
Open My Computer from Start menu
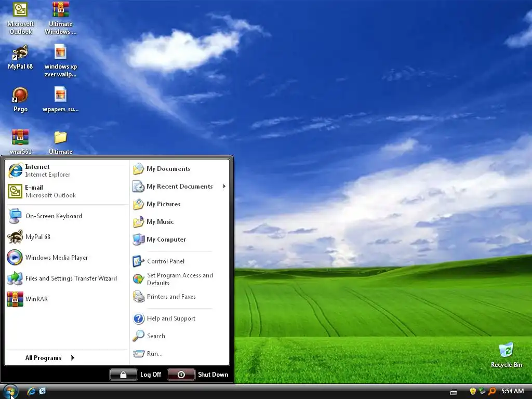click(x=179, y=239)
